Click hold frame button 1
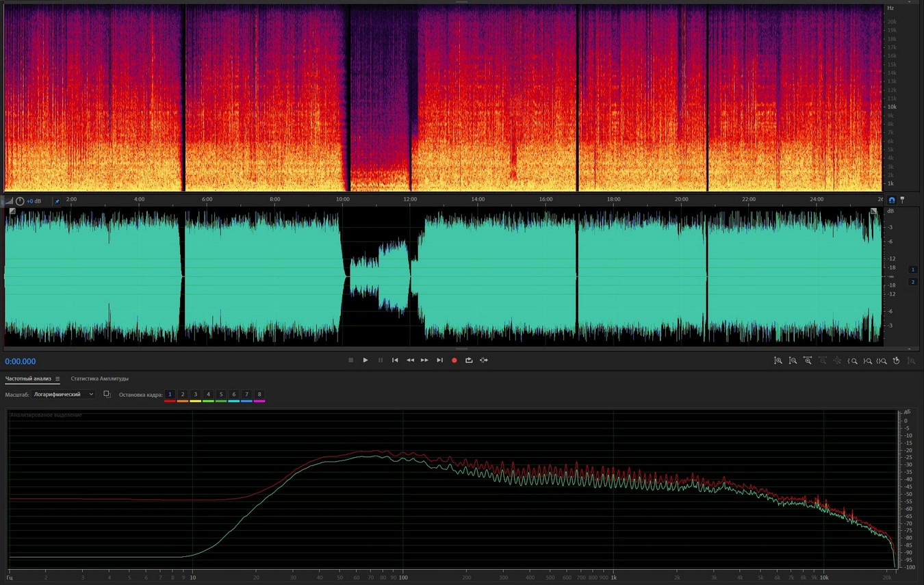Image resolution: width=924 pixels, height=585 pixels. pyautogui.click(x=170, y=395)
